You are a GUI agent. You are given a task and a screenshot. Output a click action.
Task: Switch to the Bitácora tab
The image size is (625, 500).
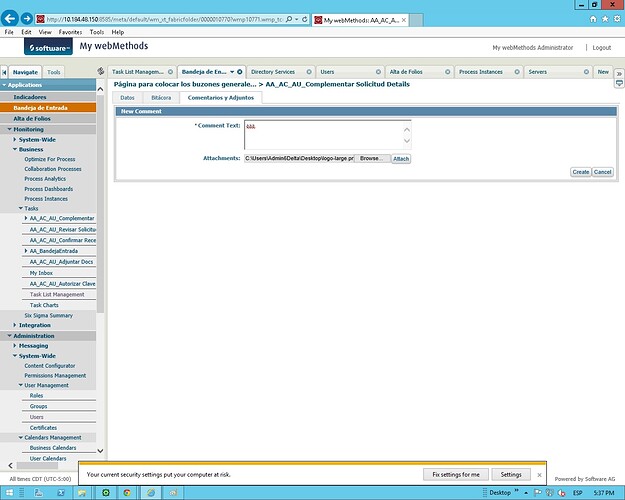pyautogui.click(x=161, y=98)
